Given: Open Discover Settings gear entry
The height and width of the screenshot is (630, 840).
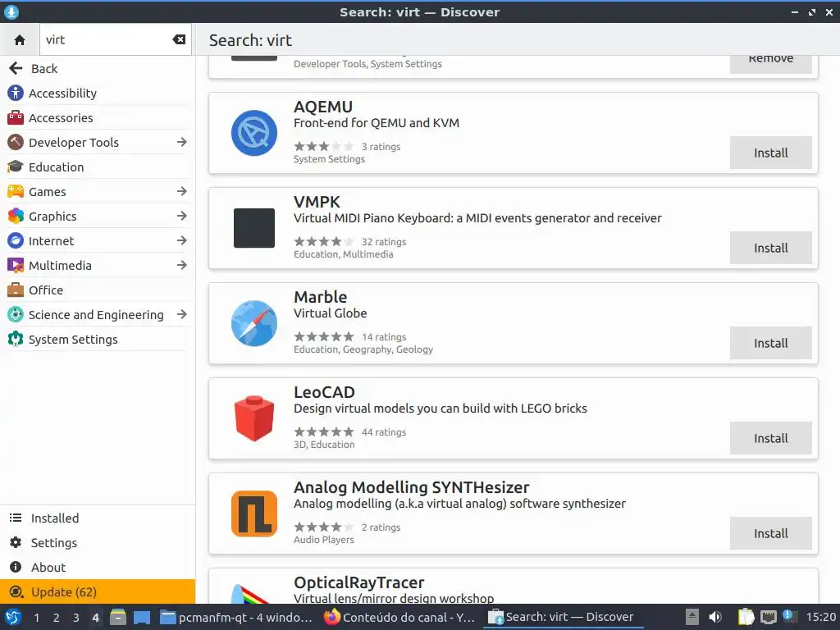Looking at the screenshot, I should point(98,543).
